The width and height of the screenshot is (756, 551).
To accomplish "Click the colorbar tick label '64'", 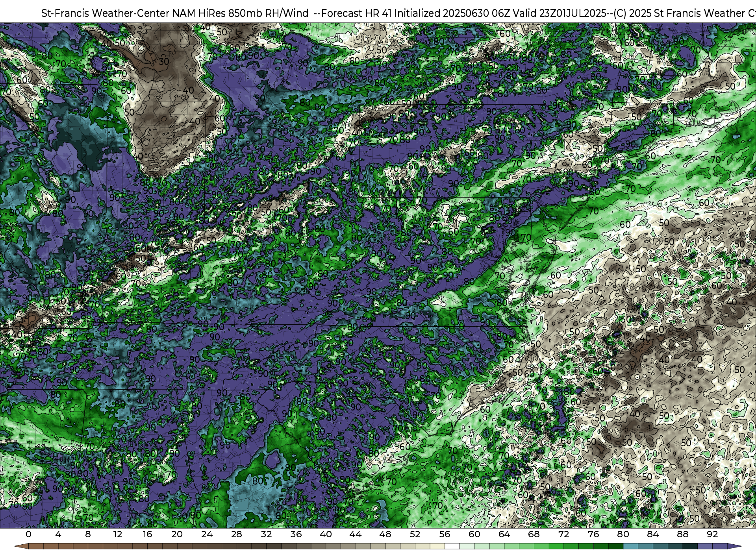I will click(504, 534).
